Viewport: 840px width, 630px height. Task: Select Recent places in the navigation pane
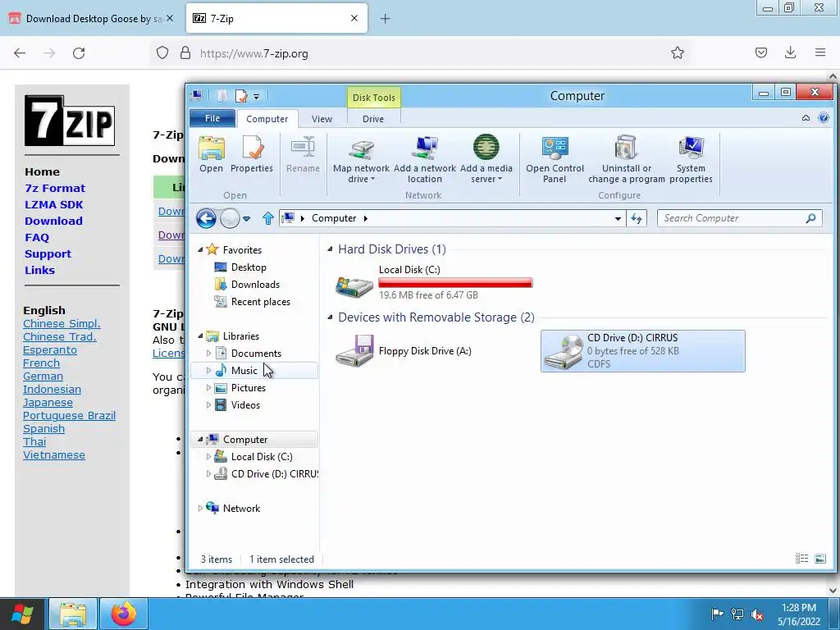click(x=260, y=302)
